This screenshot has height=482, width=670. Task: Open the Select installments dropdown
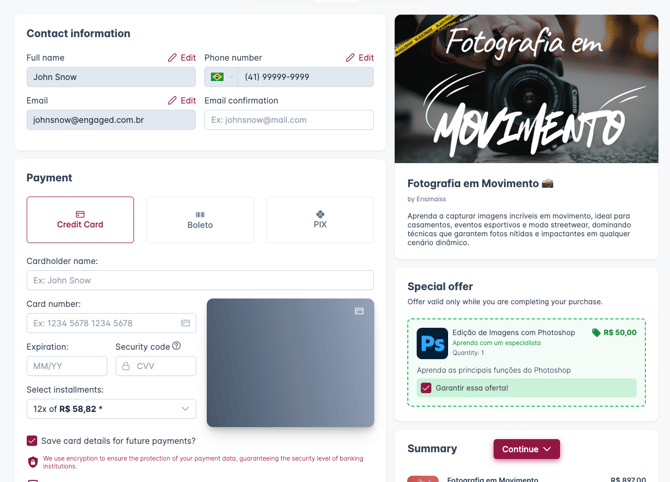[111, 409]
